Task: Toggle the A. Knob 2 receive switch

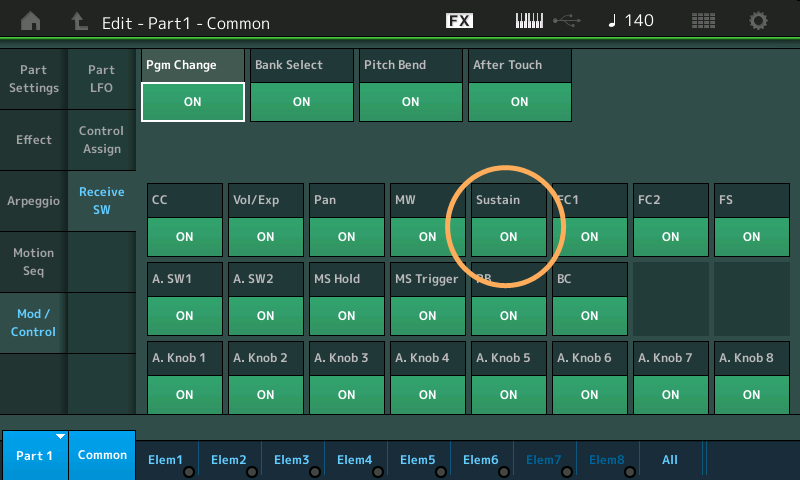Action: (266, 395)
